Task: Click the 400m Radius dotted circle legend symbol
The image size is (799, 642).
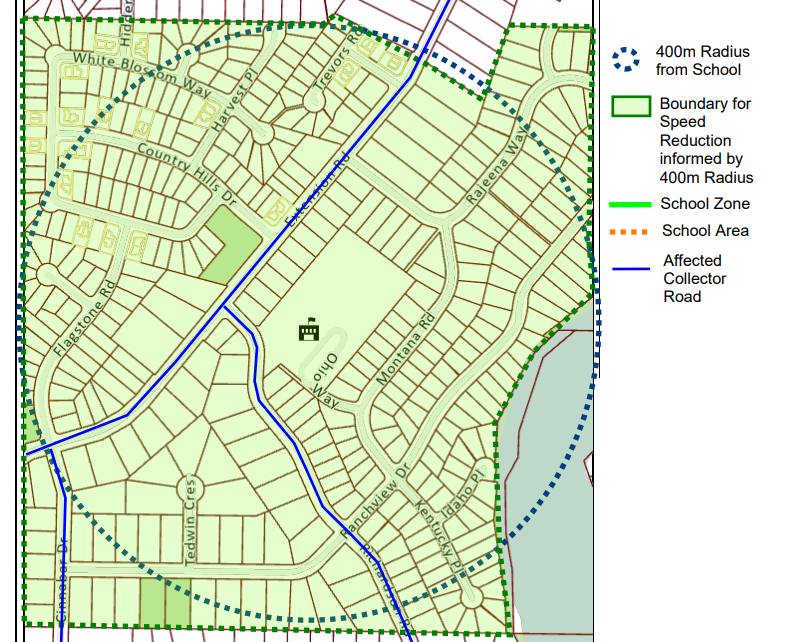Action: point(628,60)
